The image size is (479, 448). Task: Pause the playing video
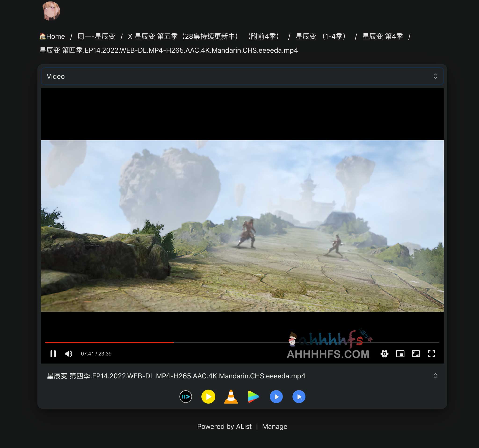(x=53, y=354)
